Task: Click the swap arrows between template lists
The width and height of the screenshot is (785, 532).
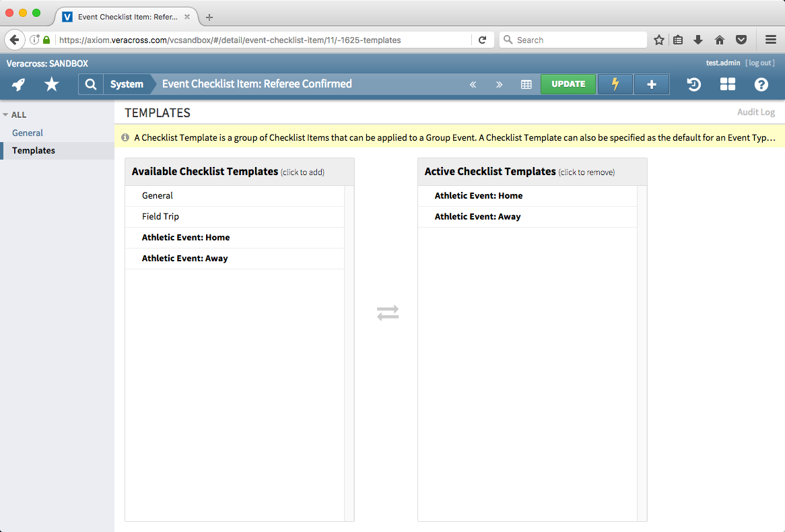Action: (388, 313)
